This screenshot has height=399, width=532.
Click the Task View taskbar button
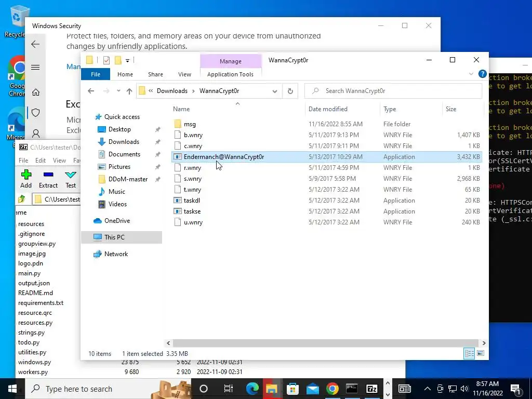click(x=229, y=389)
